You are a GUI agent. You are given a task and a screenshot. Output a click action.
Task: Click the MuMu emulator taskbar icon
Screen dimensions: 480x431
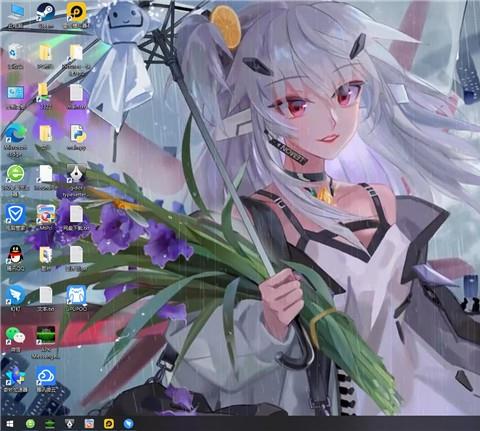89,424
